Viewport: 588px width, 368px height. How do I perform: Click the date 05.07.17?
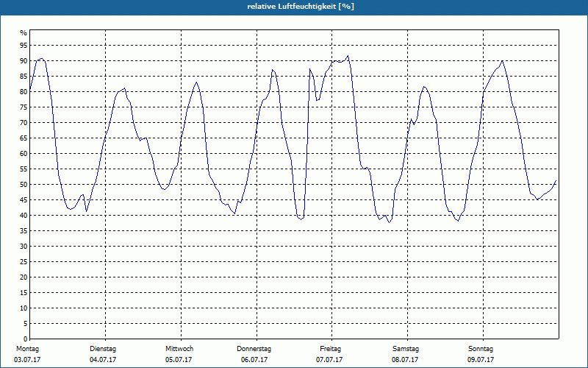[179, 360]
